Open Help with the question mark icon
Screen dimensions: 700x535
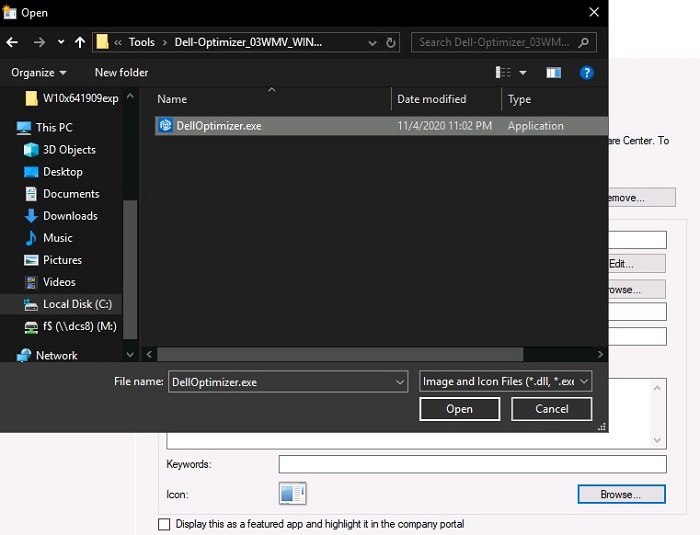click(x=587, y=72)
